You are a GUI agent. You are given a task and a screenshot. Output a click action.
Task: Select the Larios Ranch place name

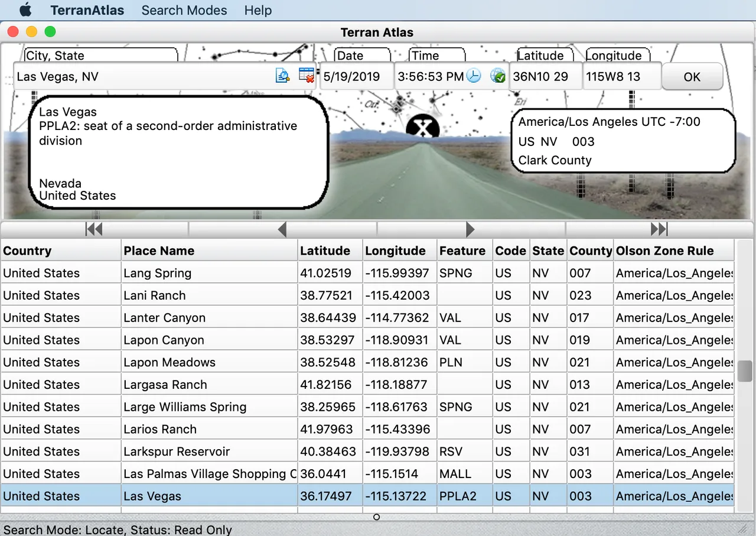click(x=160, y=430)
